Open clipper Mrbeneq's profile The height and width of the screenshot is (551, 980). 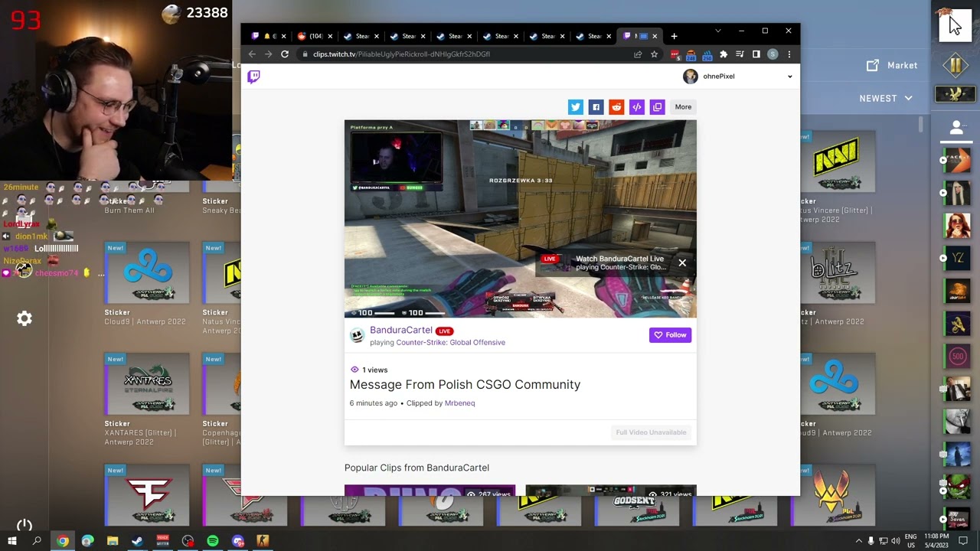(459, 403)
